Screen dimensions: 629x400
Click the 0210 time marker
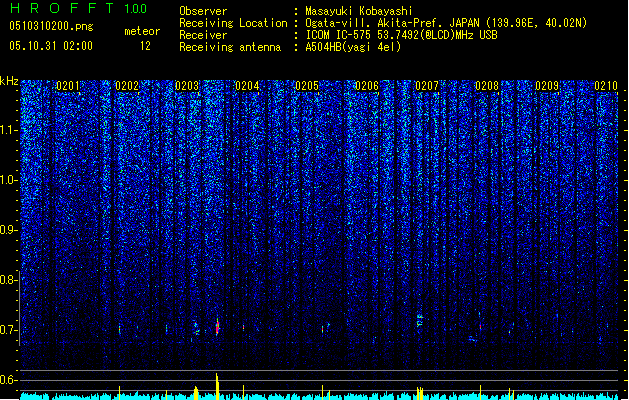tap(606, 86)
